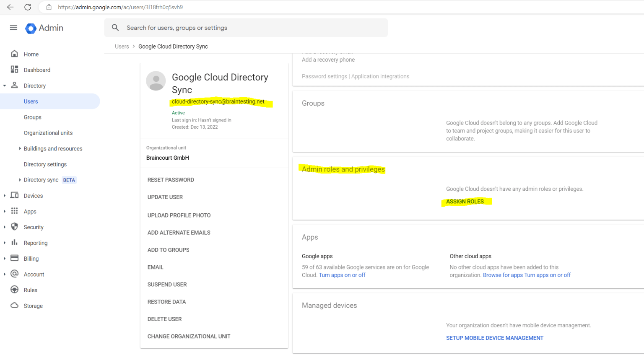Viewport: 644px width, 355px height.
Task: Click ASSIGN ROLES under Admin roles
Action: coord(466,201)
